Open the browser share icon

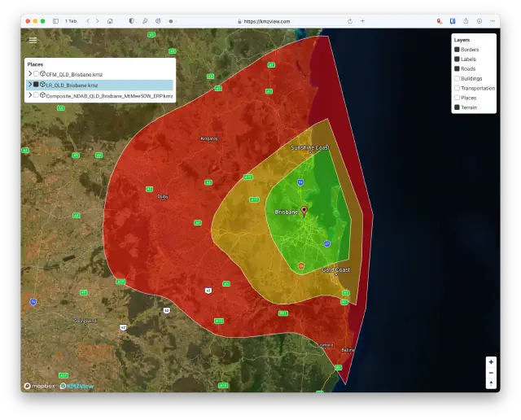tap(466, 21)
